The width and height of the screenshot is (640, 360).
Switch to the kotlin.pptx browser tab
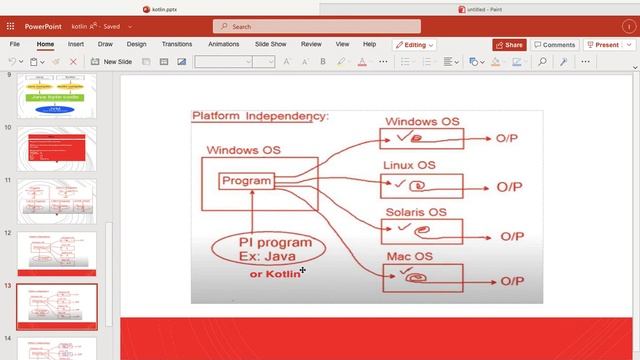[160, 9]
